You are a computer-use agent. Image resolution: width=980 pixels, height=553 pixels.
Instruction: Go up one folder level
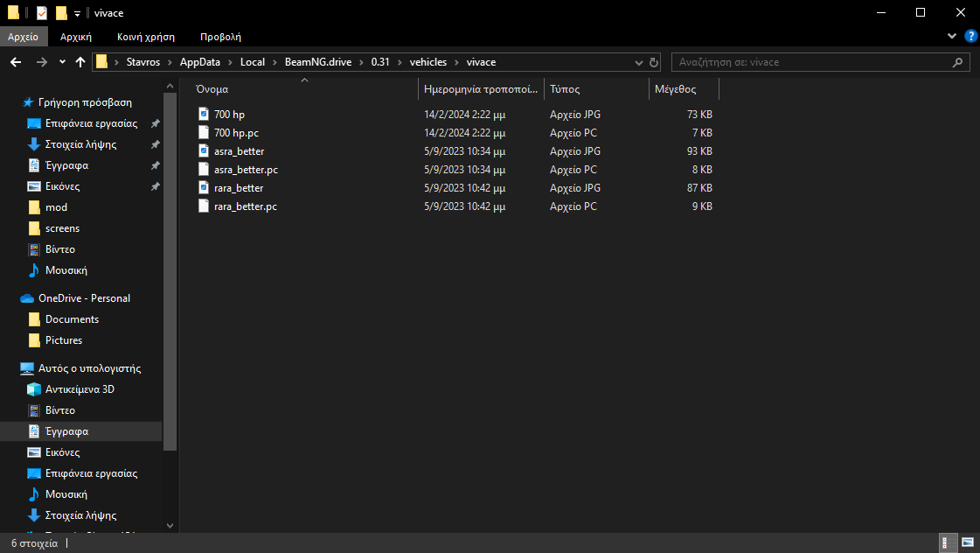[80, 62]
